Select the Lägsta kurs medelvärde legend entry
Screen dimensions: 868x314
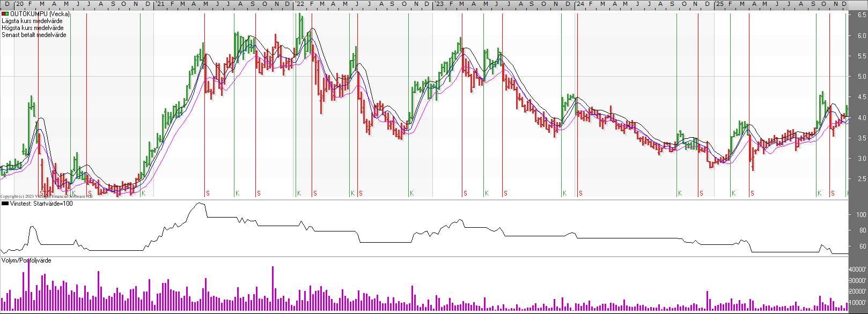pos(32,21)
